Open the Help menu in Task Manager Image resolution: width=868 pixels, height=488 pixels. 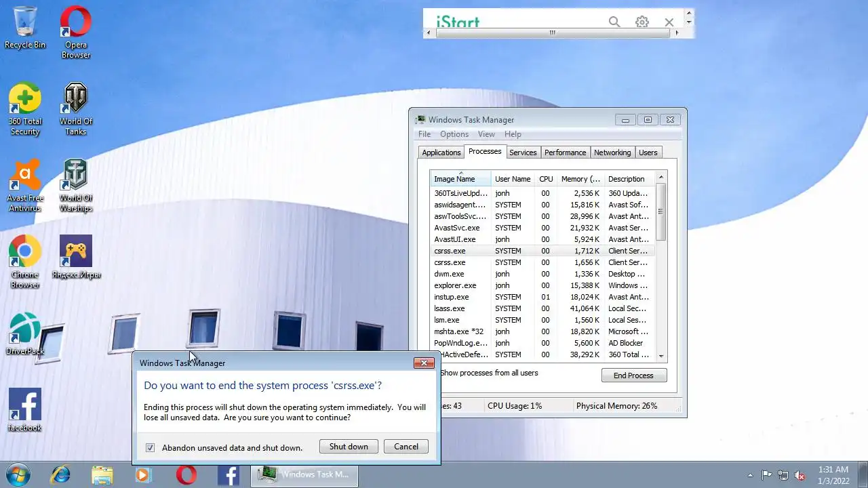(513, 134)
